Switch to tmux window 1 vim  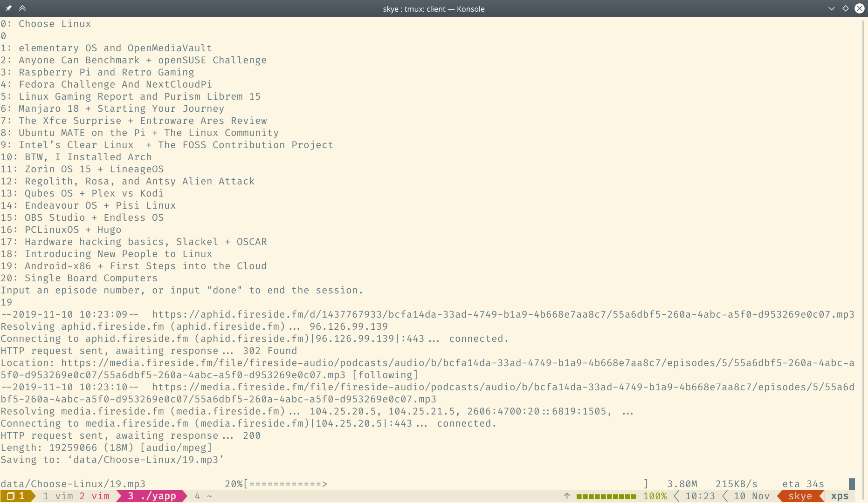click(58, 496)
